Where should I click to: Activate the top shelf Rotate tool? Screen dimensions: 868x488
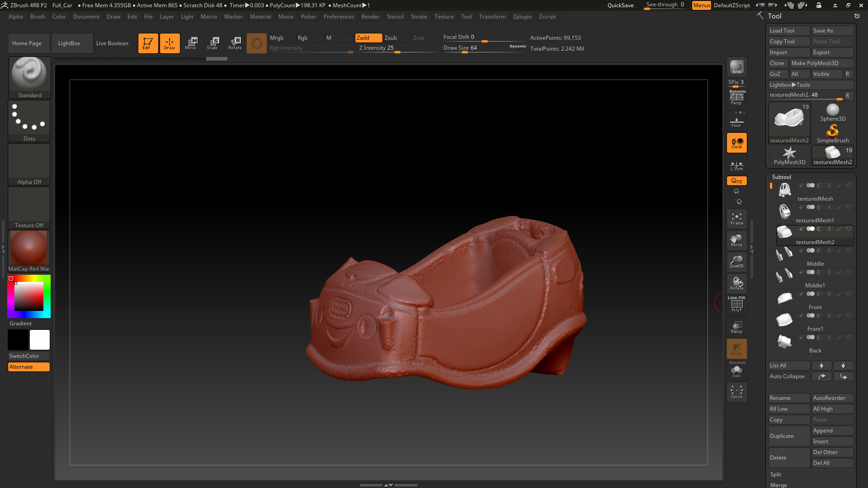(235, 43)
